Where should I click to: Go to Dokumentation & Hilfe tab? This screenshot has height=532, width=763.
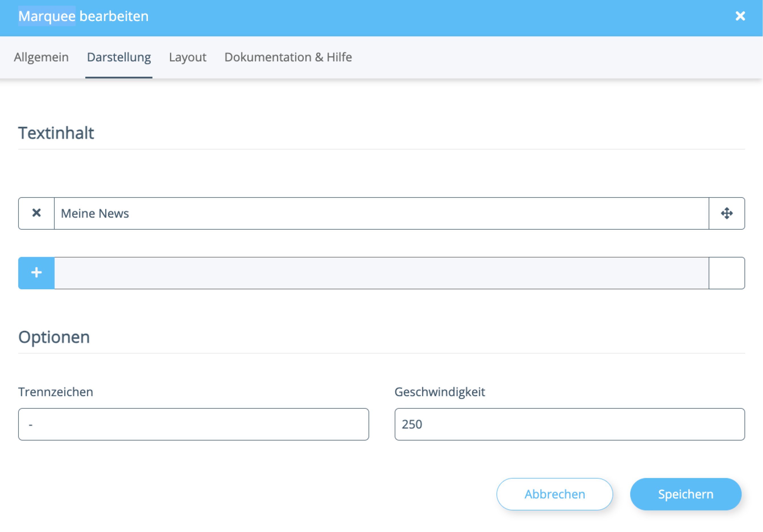point(288,57)
